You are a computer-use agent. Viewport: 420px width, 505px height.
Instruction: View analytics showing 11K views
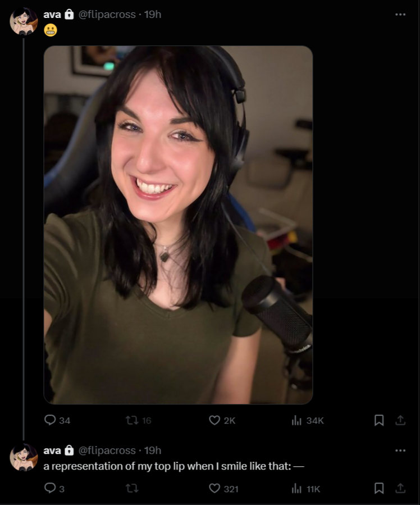coord(306,489)
